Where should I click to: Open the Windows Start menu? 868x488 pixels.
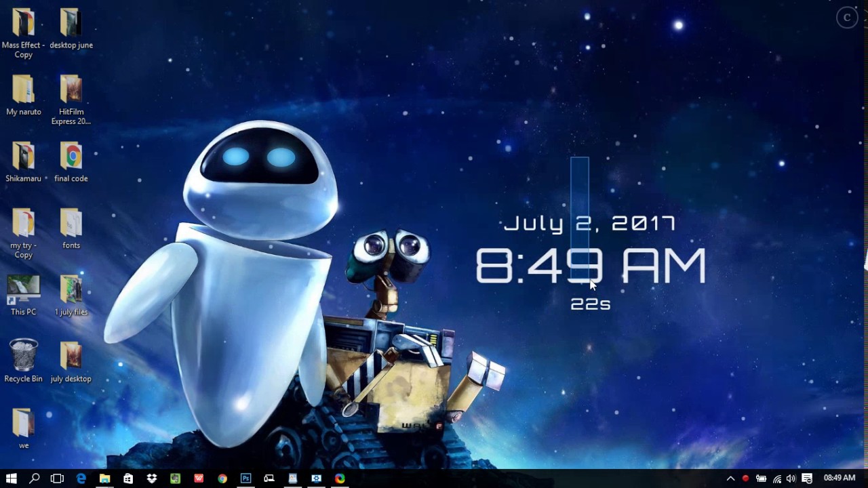pyautogui.click(x=11, y=479)
